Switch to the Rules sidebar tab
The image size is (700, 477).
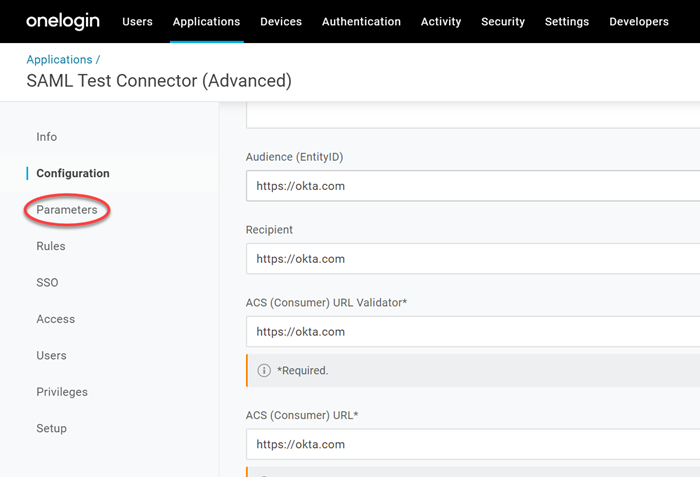(51, 246)
